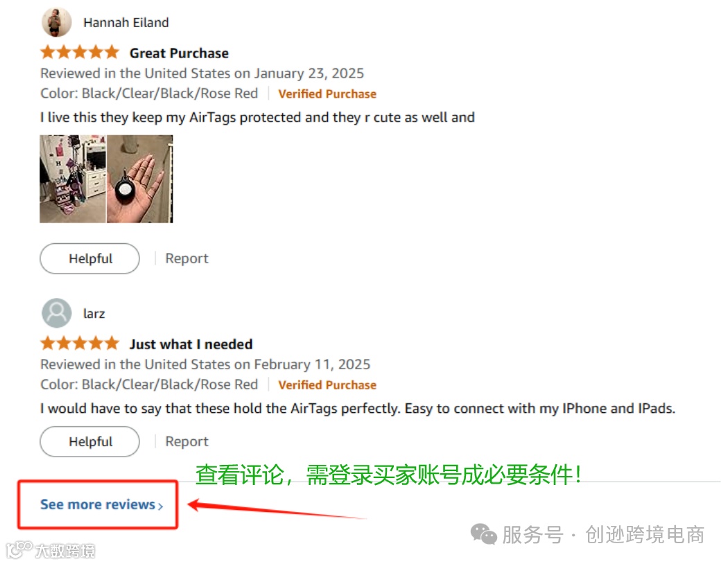Click the WeChat logo icon in watermark
The width and height of the screenshot is (728, 564).
484,534
